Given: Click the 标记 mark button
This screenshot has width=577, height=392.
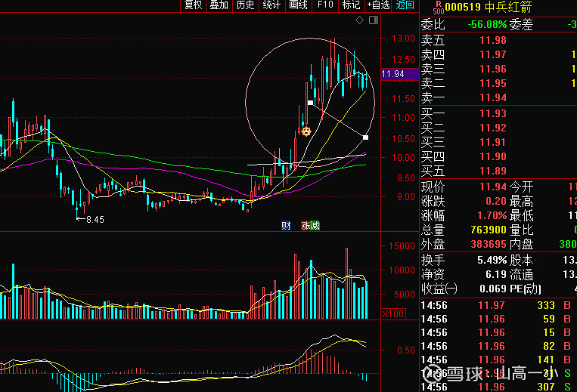Looking at the screenshot, I should pyautogui.click(x=351, y=5).
